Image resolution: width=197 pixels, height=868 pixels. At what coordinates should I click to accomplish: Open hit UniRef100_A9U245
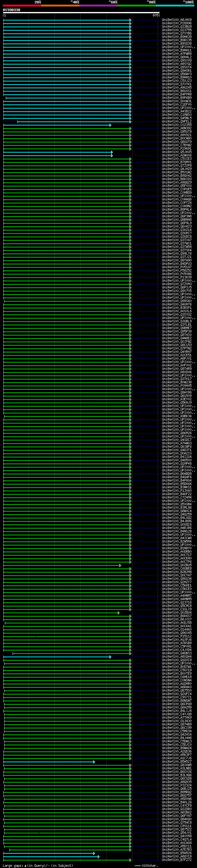(177, 88)
